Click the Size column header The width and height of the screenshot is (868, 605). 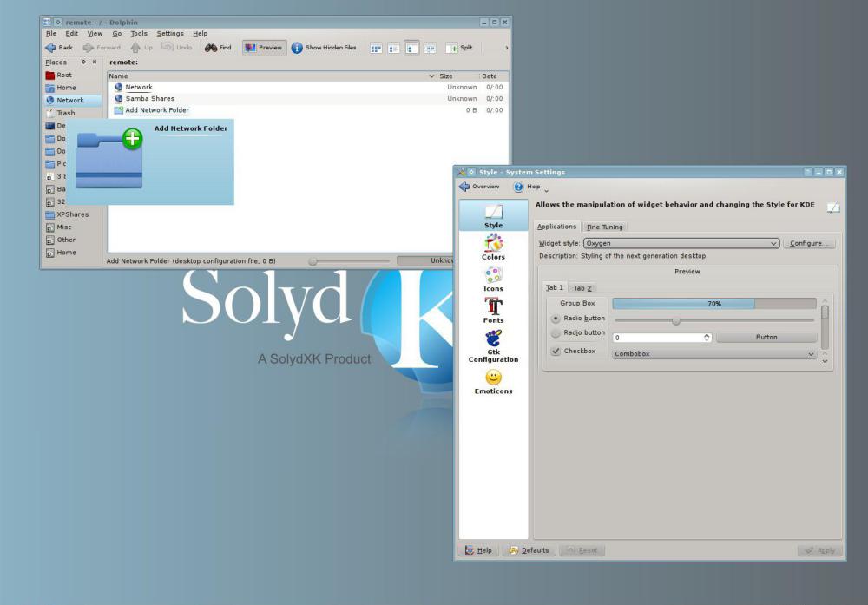coord(457,76)
